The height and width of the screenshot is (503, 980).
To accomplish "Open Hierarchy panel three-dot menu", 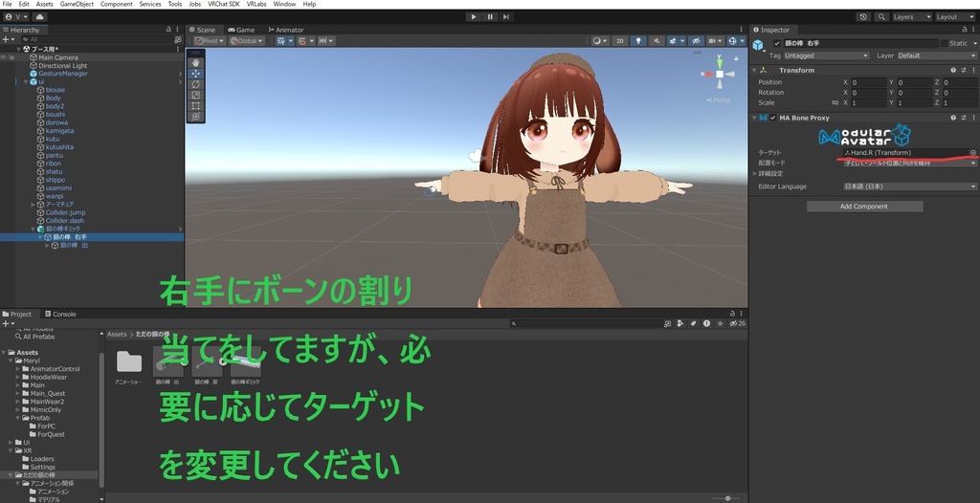I will (x=178, y=30).
